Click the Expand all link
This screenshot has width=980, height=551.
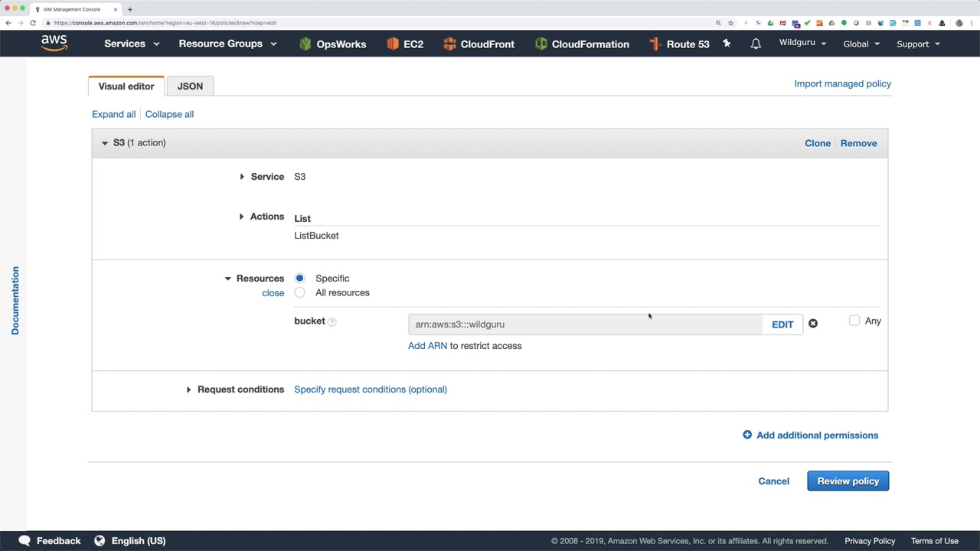point(113,114)
